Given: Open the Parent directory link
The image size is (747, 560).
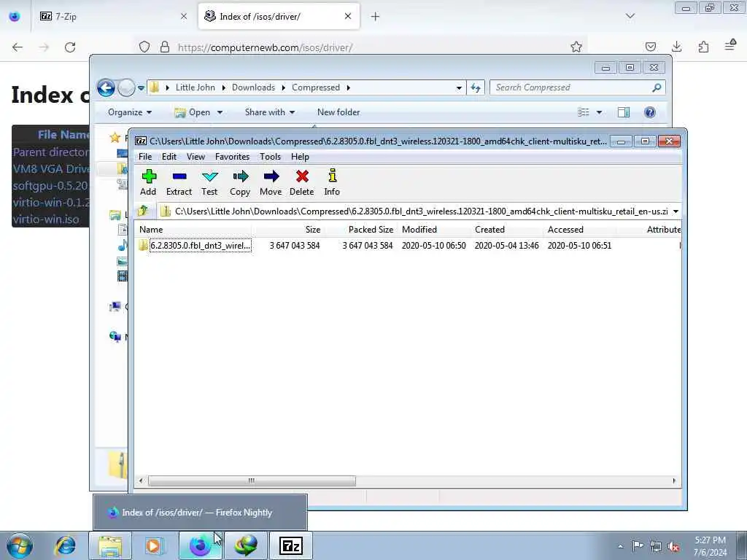Looking at the screenshot, I should (x=51, y=152).
